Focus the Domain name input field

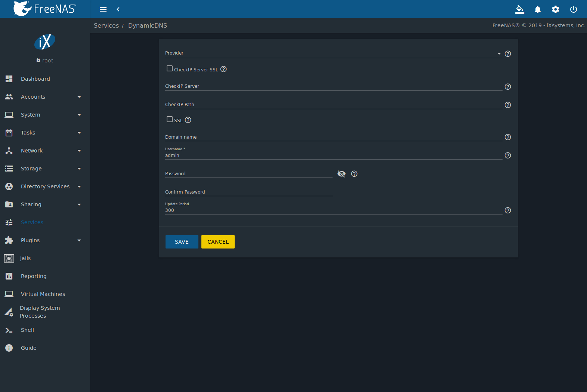[334, 137]
